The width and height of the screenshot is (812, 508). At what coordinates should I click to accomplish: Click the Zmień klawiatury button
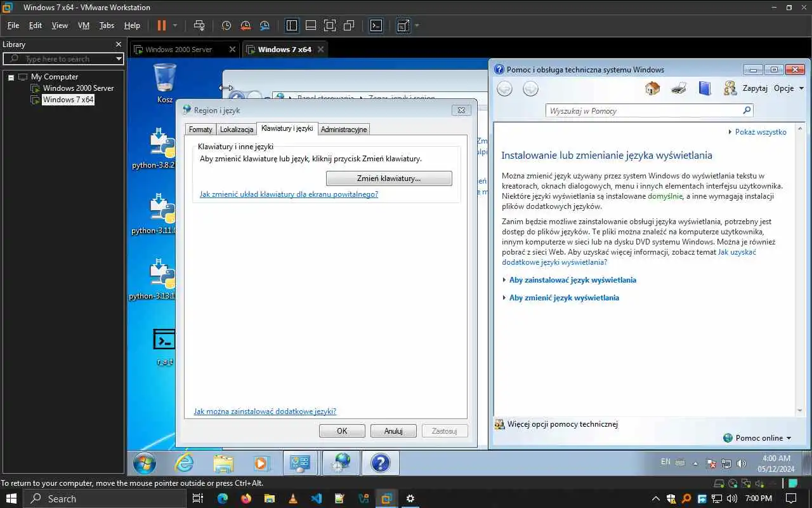tap(389, 178)
